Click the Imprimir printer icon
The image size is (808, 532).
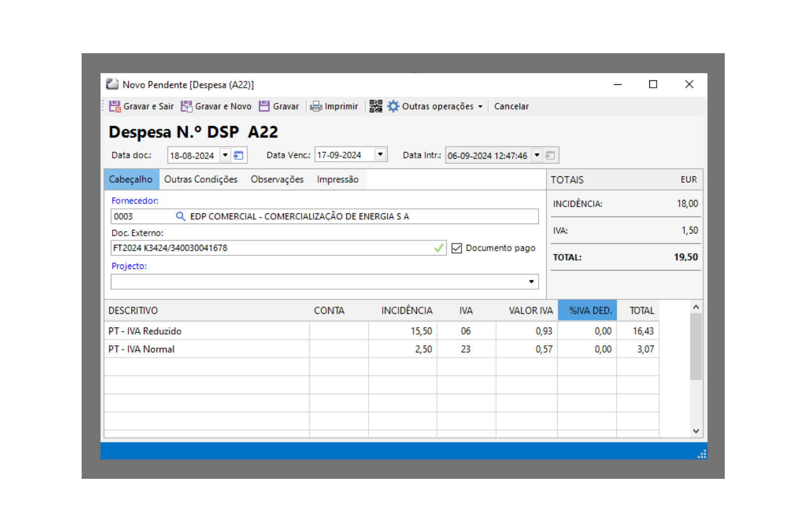click(316, 106)
